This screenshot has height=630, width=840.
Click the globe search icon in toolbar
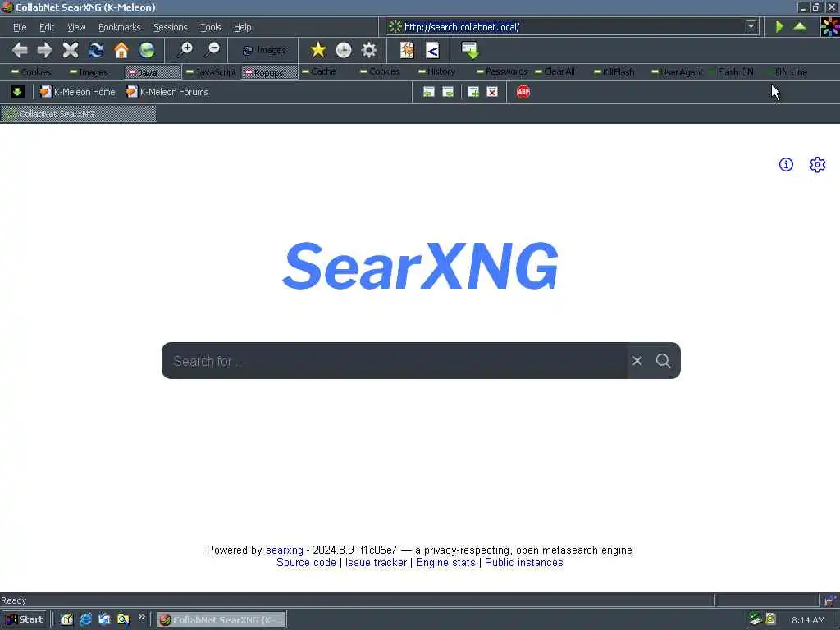click(x=146, y=50)
